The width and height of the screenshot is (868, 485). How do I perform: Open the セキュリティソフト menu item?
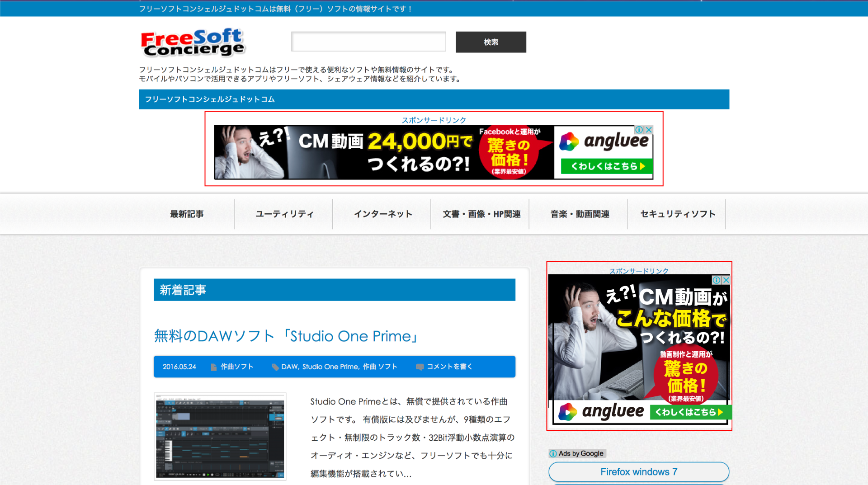(x=678, y=214)
